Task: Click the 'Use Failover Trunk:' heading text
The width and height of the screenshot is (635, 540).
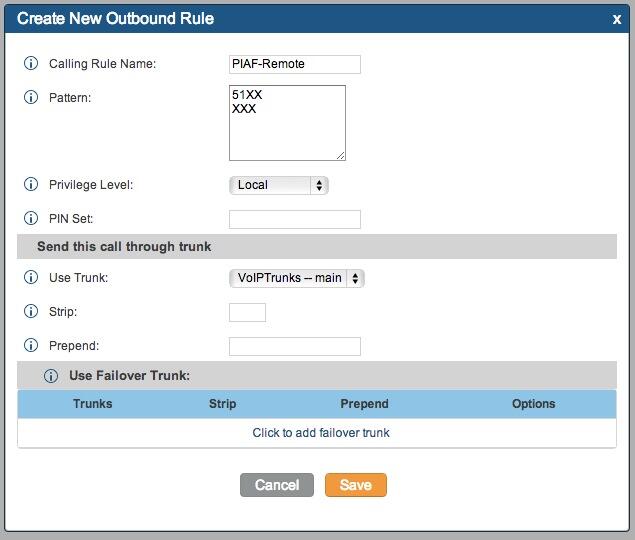Action: click(130, 376)
